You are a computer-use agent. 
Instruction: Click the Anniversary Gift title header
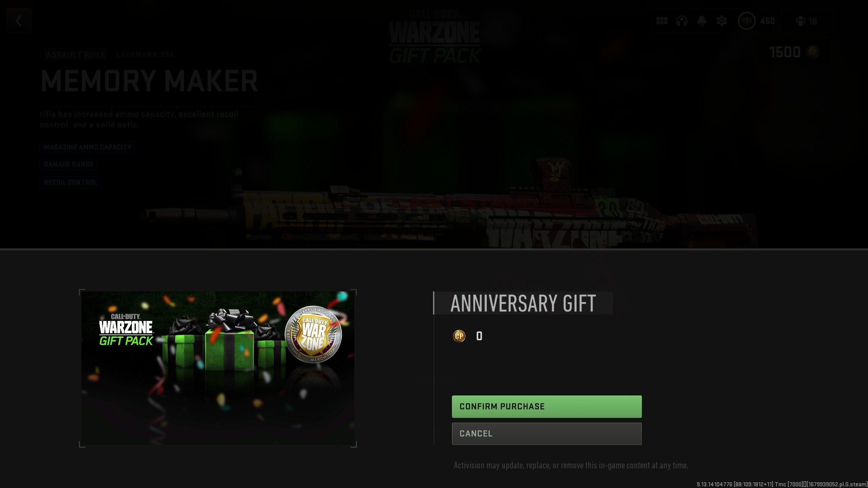tap(523, 303)
